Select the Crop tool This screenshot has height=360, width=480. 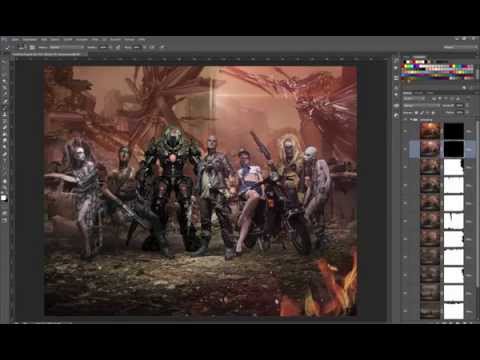coord(5,88)
